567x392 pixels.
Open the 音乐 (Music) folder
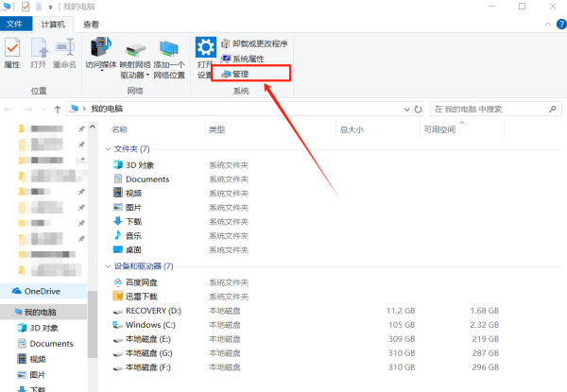pyautogui.click(x=133, y=235)
